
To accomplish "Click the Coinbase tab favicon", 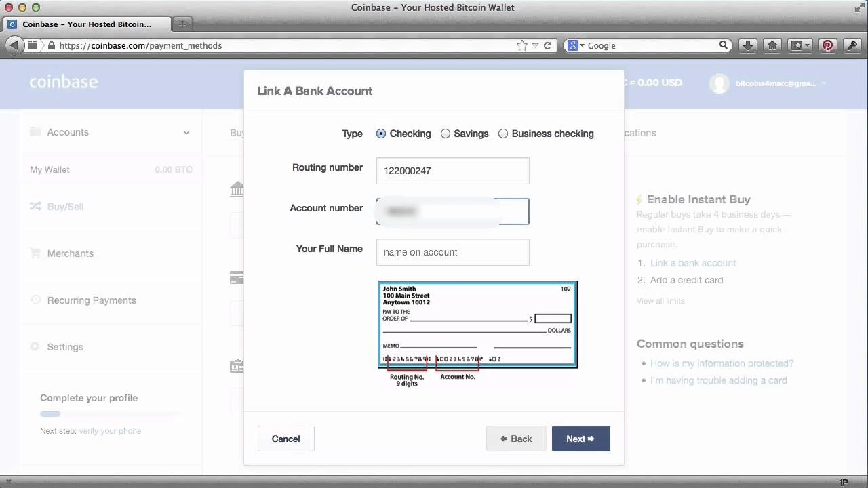I will (12, 24).
